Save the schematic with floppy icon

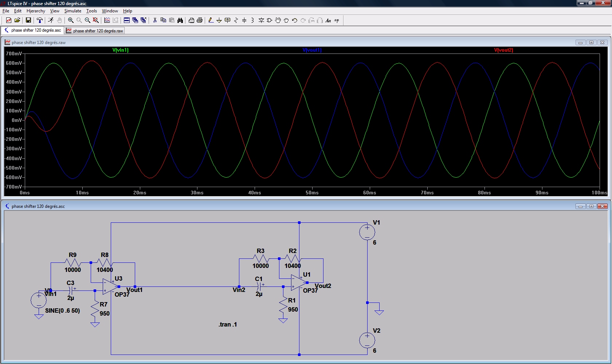(28, 20)
